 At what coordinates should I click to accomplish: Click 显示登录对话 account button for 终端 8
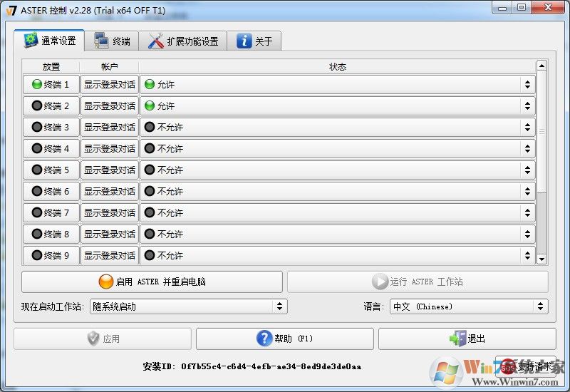[110, 234]
